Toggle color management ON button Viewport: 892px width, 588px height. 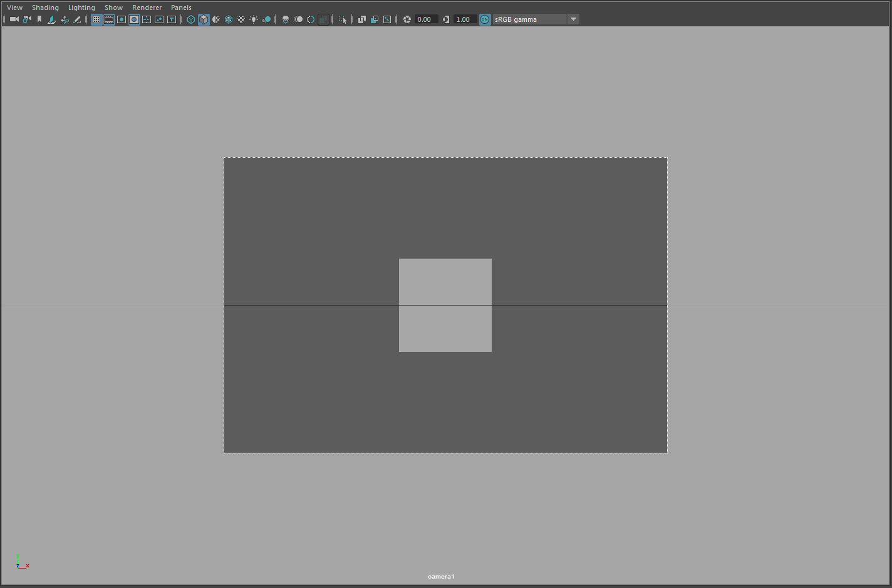point(485,19)
